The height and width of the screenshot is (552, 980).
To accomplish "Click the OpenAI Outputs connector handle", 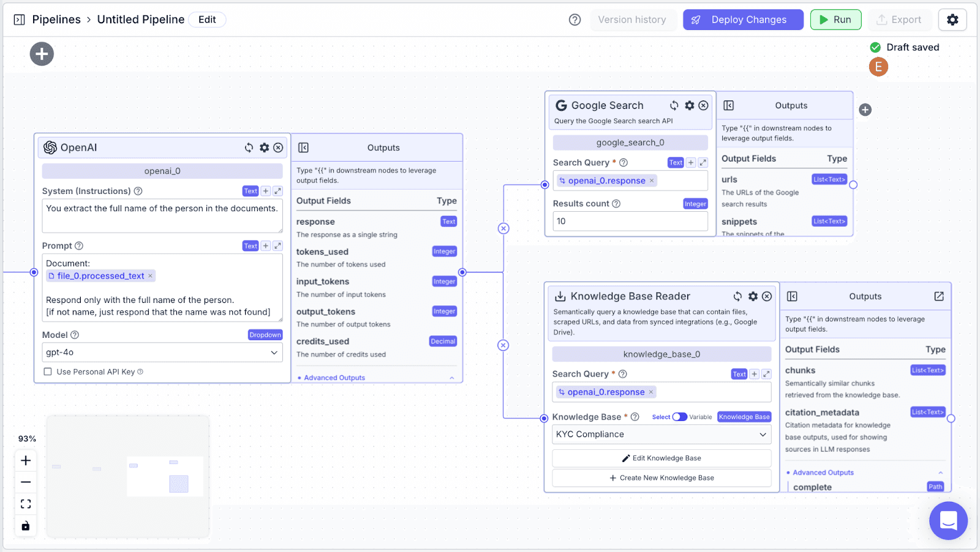I will (x=462, y=272).
